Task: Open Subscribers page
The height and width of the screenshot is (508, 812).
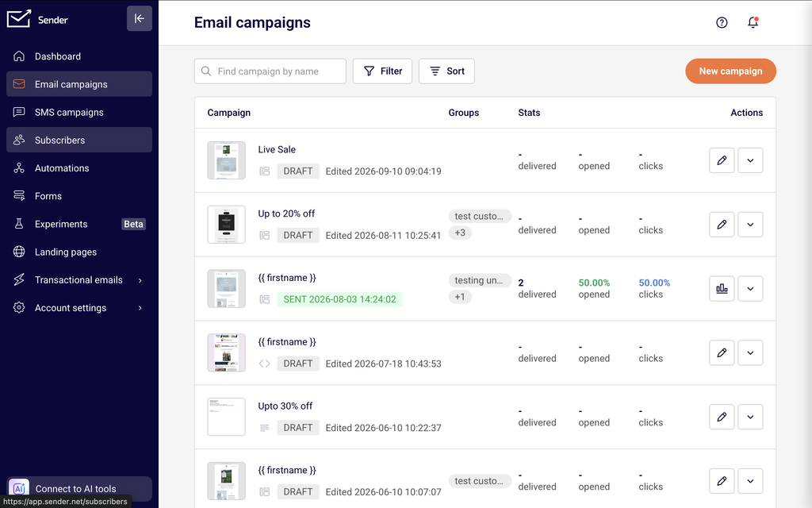Action: (79, 140)
